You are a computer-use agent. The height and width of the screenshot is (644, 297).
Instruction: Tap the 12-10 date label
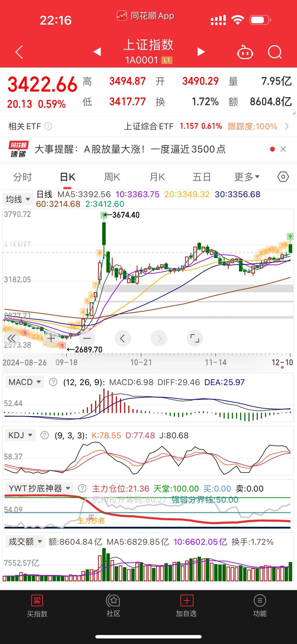click(282, 362)
